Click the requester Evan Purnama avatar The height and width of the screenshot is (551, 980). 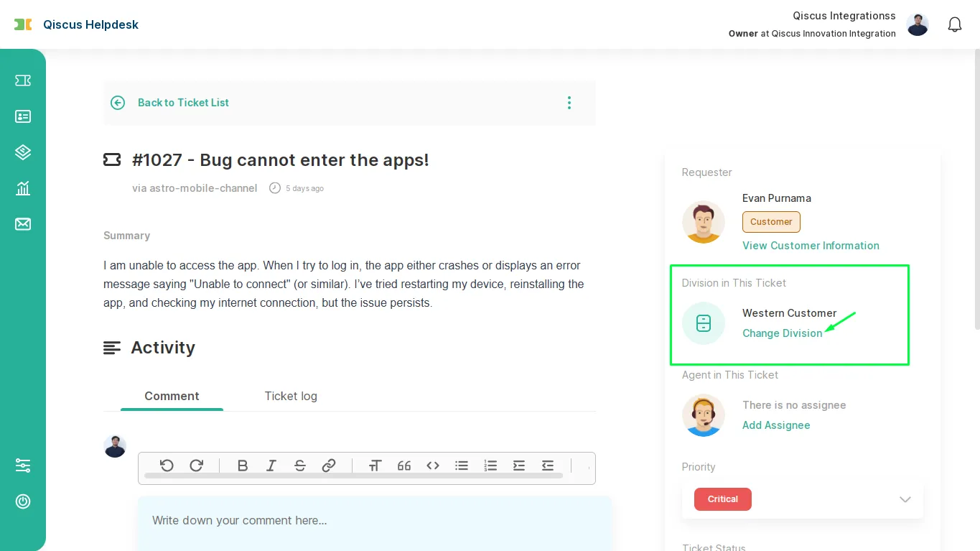tap(704, 222)
